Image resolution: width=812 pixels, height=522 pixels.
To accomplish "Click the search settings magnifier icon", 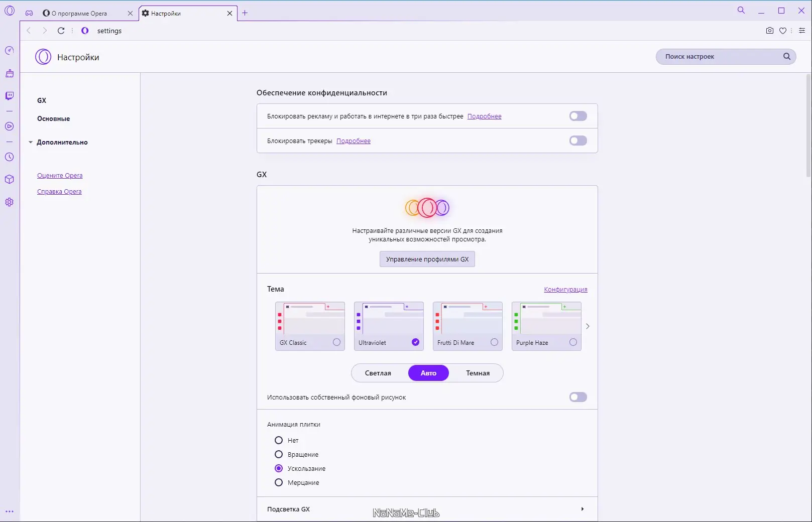I will [787, 57].
